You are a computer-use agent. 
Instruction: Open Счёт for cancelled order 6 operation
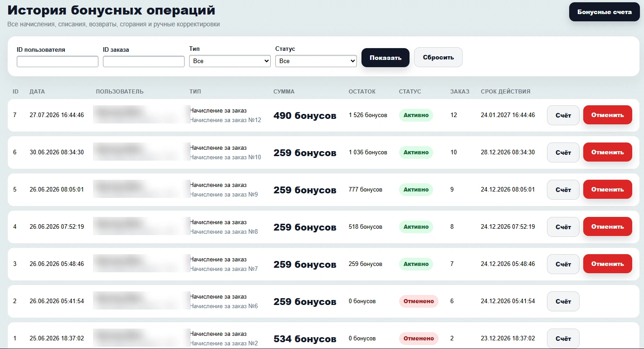pyautogui.click(x=563, y=301)
